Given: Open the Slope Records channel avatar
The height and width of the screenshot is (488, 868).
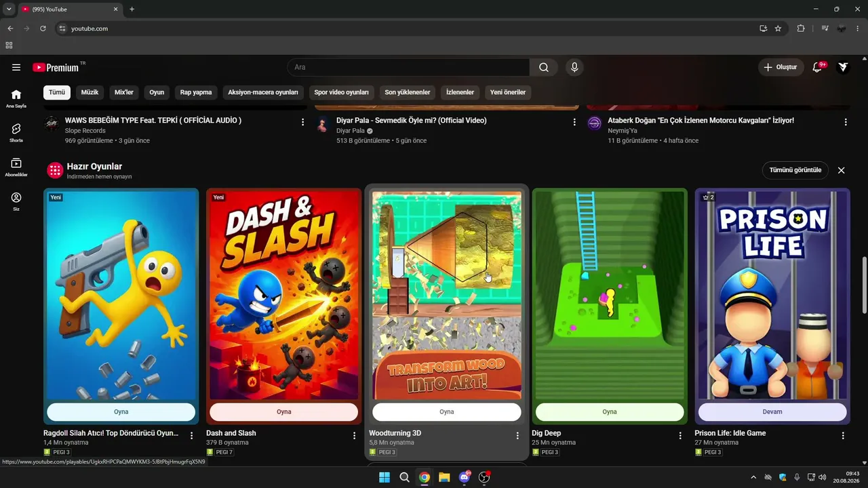Looking at the screenshot, I should click(x=52, y=123).
